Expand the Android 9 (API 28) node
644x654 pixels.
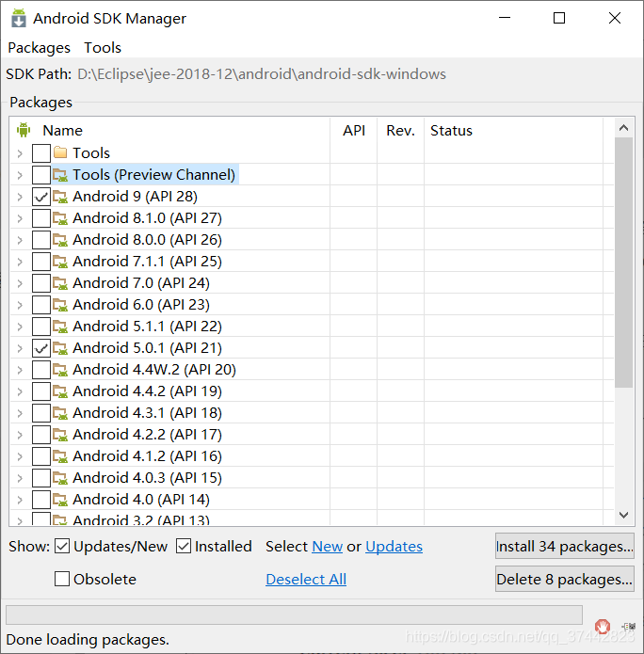click(x=20, y=197)
